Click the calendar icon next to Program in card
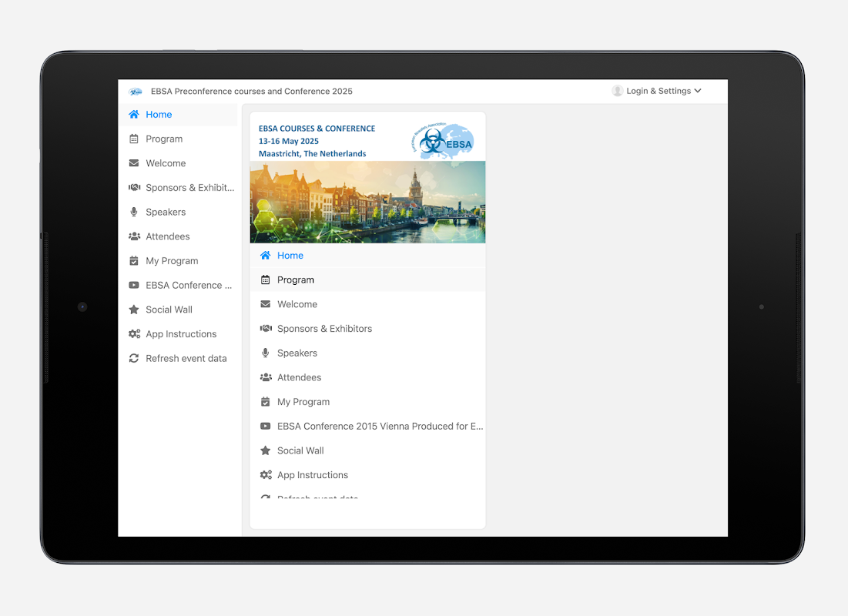848x616 pixels. [x=266, y=280]
